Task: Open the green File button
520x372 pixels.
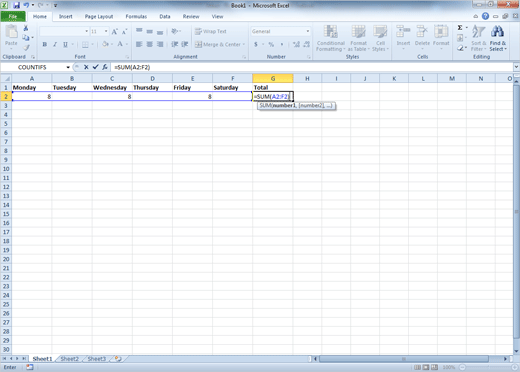Action: (x=13, y=16)
